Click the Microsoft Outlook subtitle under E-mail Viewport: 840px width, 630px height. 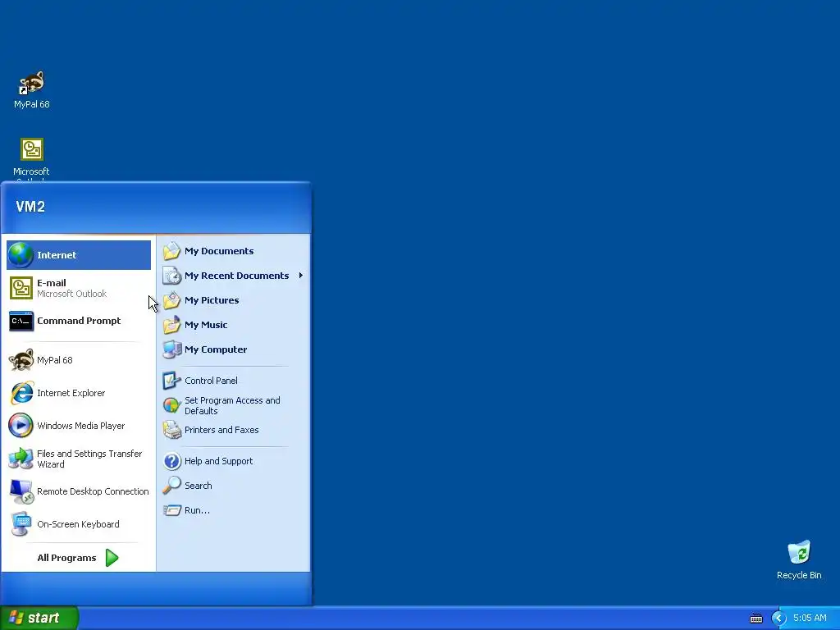(72, 294)
